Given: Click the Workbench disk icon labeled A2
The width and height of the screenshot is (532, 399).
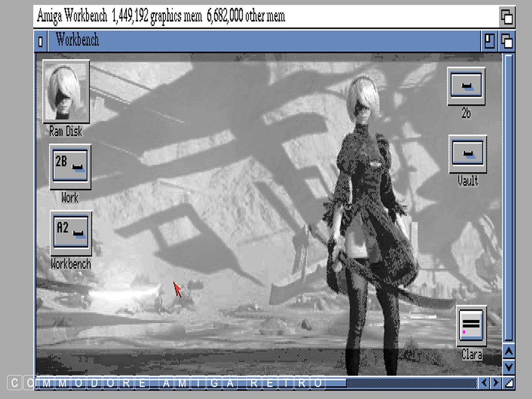Looking at the screenshot, I should (70, 233).
